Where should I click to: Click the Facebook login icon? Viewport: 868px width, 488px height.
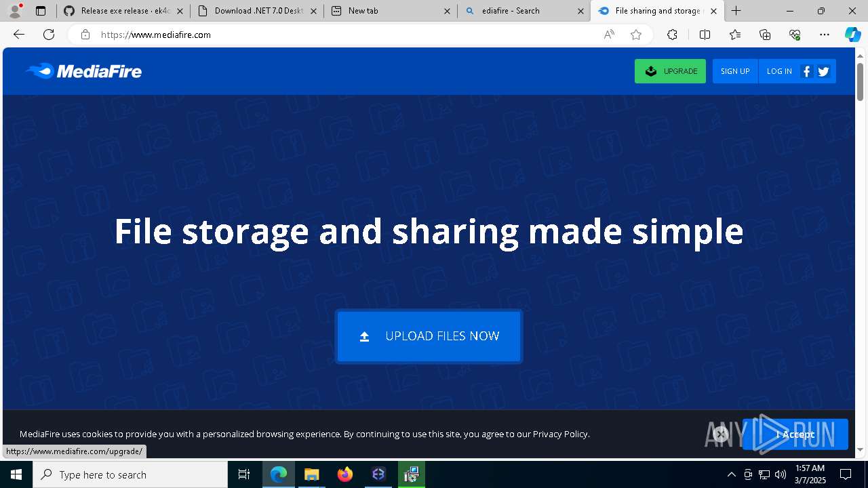coord(806,71)
